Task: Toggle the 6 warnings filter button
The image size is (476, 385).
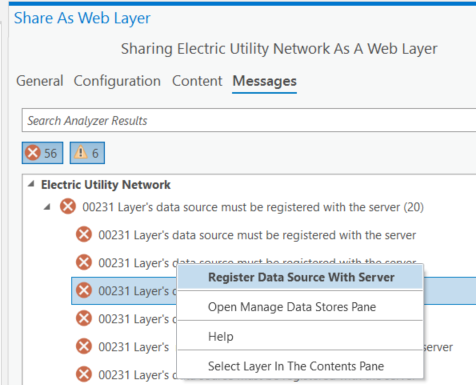Action: click(x=87, y=153)
